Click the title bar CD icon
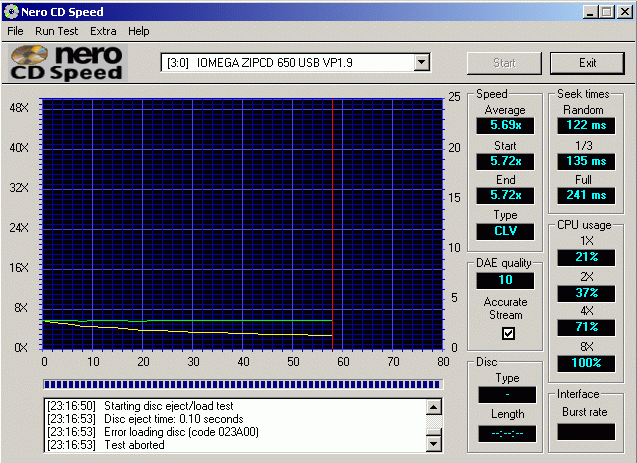 tap(11, 11)
